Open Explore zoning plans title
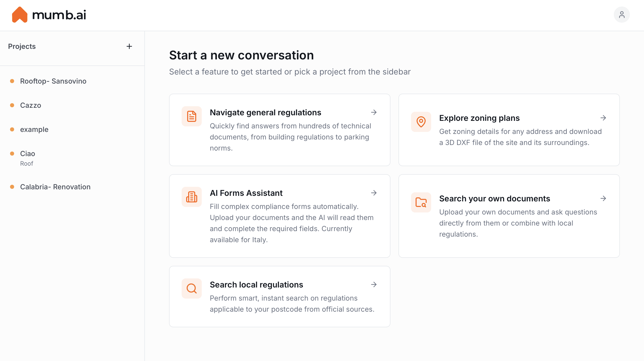This screenshot has height=361, width=644. [x=479, y=118]
